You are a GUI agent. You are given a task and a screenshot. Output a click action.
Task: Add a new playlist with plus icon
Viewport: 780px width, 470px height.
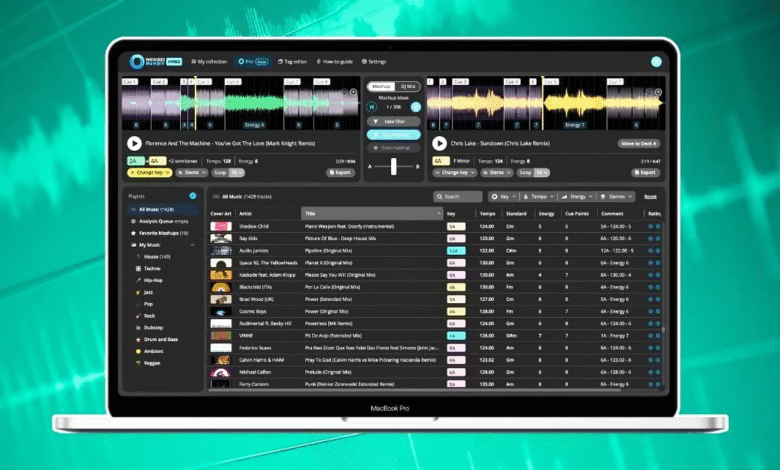[193, 196]
